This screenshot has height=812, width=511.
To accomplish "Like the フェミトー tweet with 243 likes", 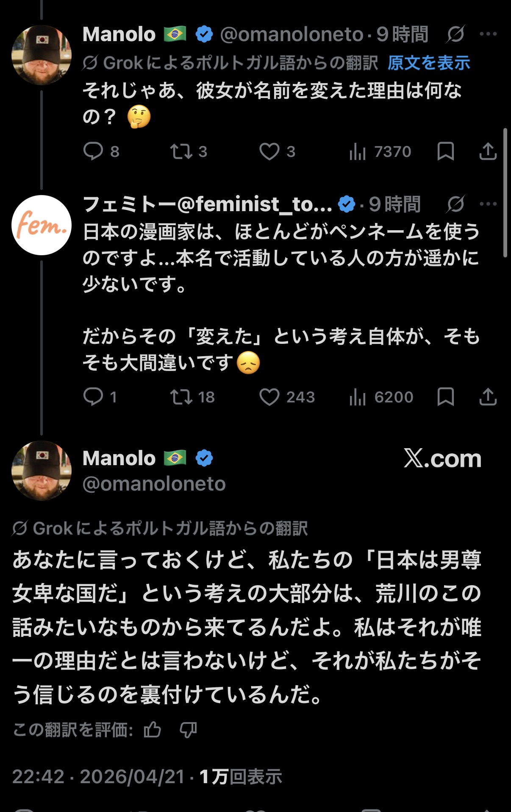I will click(269, 397).
